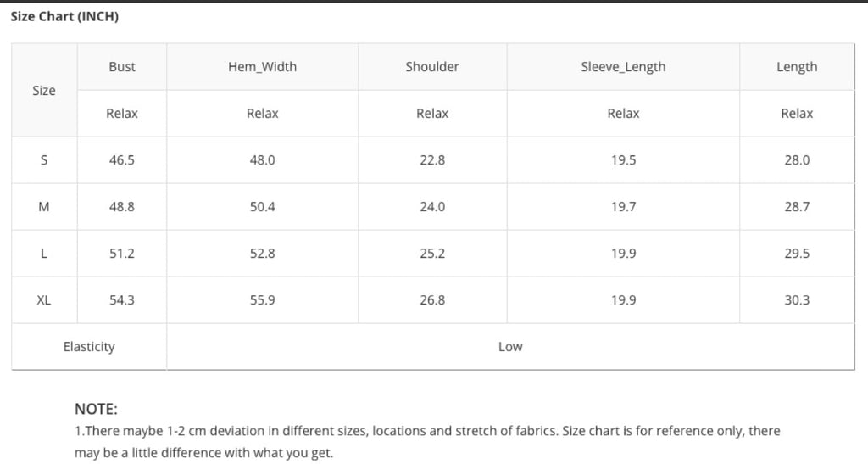Select XL length value 30.3
Viewport: 868px width, 464px height.
[x=797, y=300]
